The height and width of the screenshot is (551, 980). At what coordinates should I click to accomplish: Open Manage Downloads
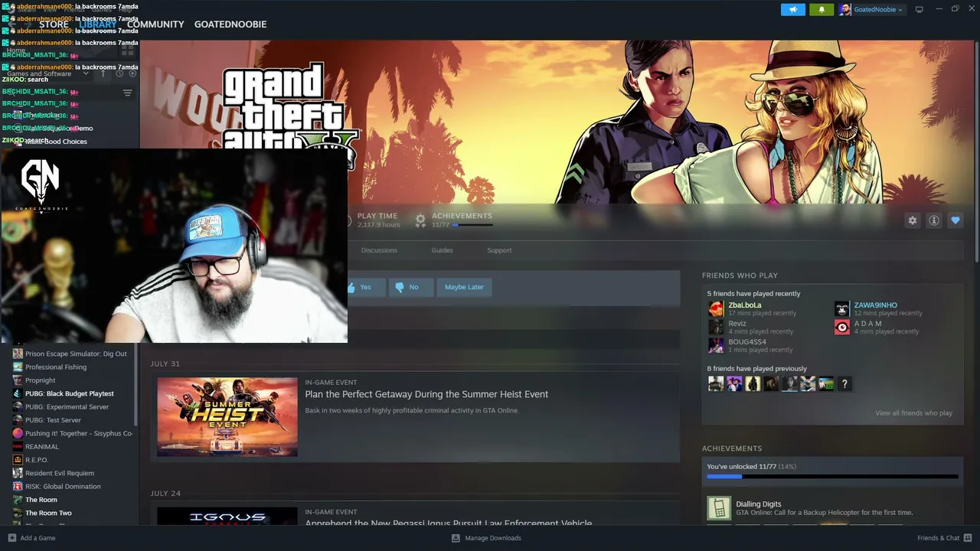[493, 538]
